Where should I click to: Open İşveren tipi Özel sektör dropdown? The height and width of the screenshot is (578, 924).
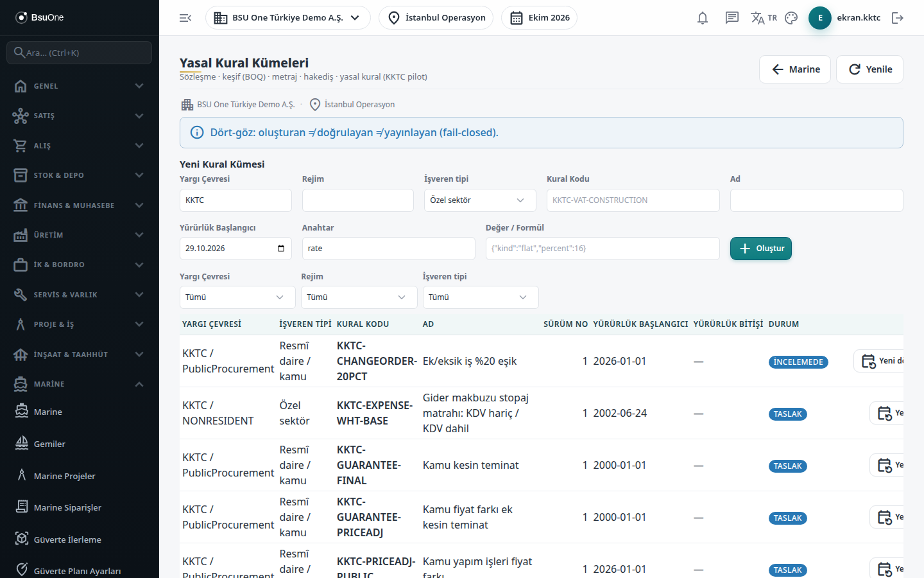(480, 200)
